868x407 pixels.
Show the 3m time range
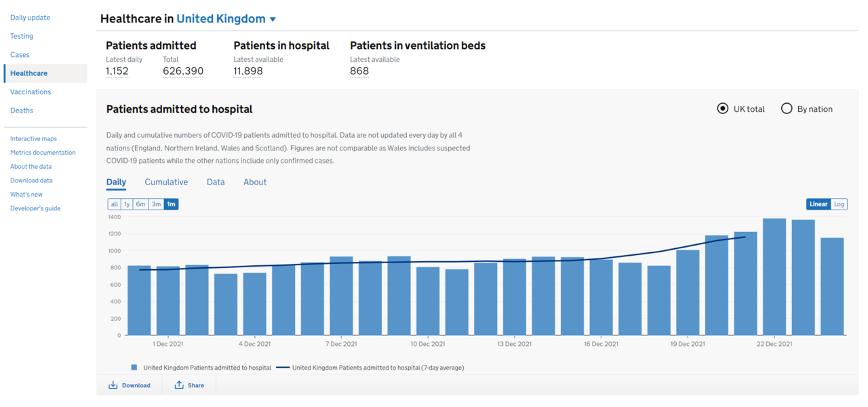tap(156, 204)
